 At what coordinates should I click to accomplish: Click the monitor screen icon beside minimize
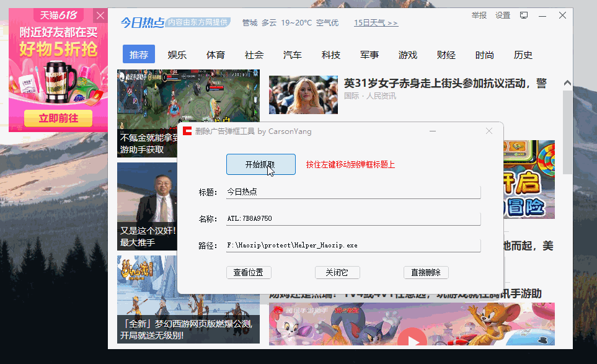click(x=524, y=14)
